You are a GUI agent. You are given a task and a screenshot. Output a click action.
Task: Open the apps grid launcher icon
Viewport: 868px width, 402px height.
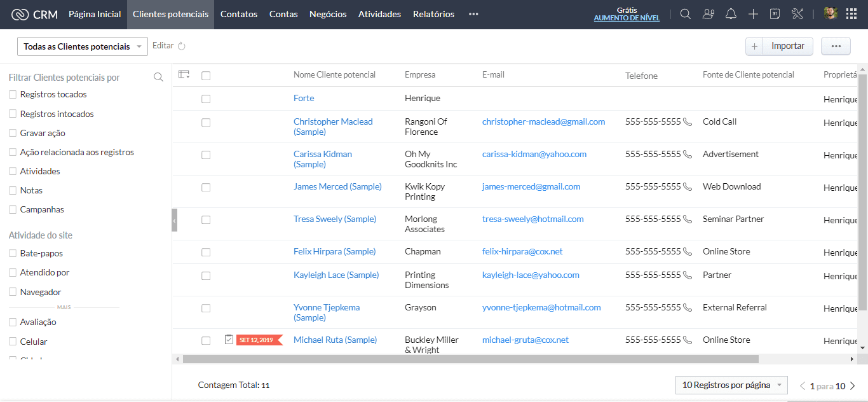coord(851,14)
